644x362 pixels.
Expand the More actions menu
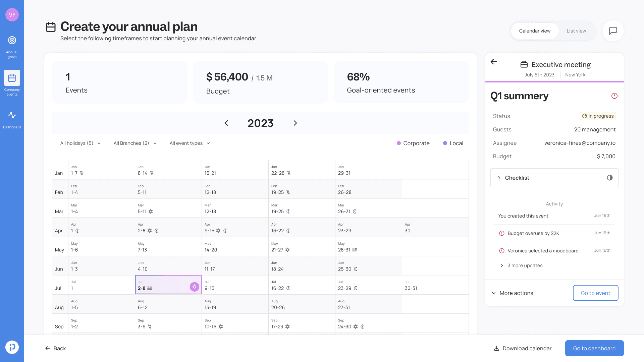pyautogui.click(x=513, y=293)
